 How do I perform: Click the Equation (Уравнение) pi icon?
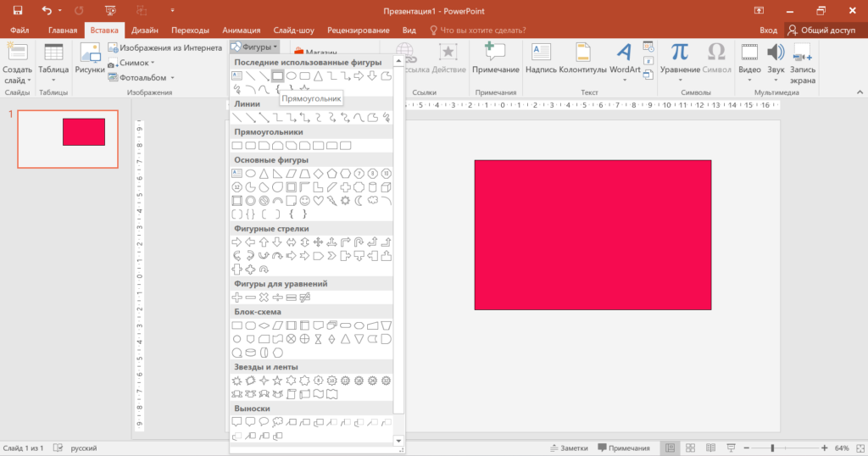(680, 52)
